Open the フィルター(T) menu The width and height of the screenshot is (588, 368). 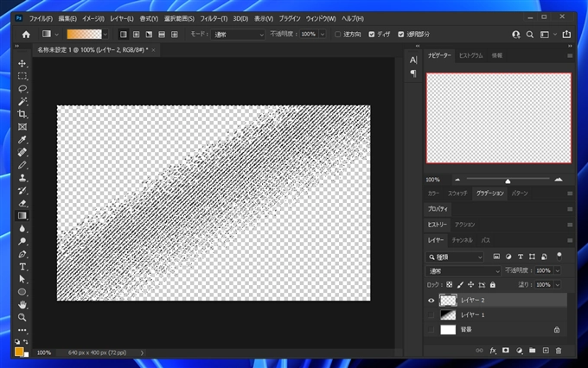[212, 17]
